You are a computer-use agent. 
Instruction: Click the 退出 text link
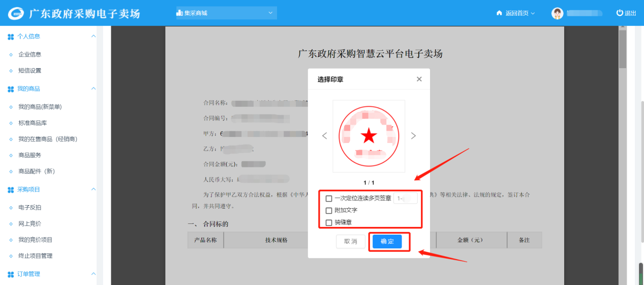tap(630, 13)
